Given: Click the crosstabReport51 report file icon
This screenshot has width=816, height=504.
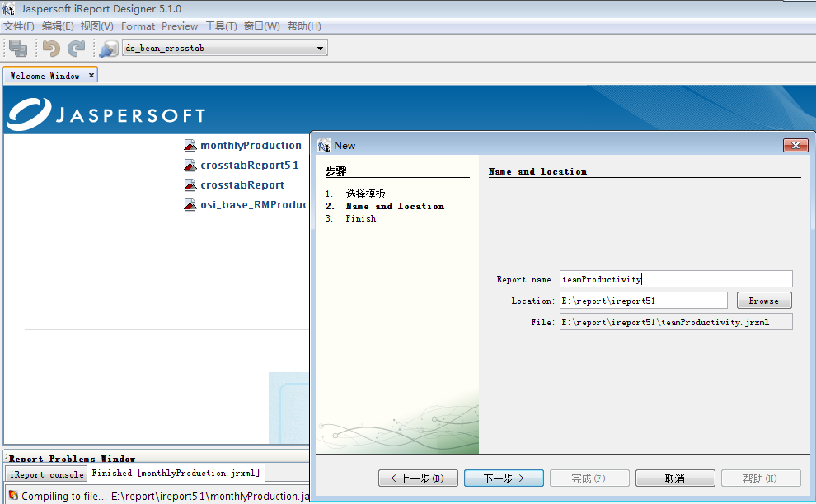Looking at the screenshot, I should [x=190, y=166].
